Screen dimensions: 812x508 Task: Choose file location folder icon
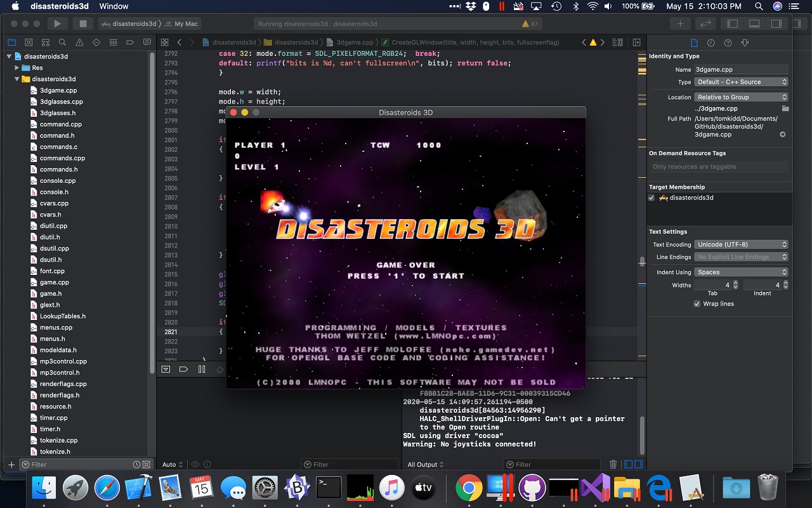(x=785, y=109)
